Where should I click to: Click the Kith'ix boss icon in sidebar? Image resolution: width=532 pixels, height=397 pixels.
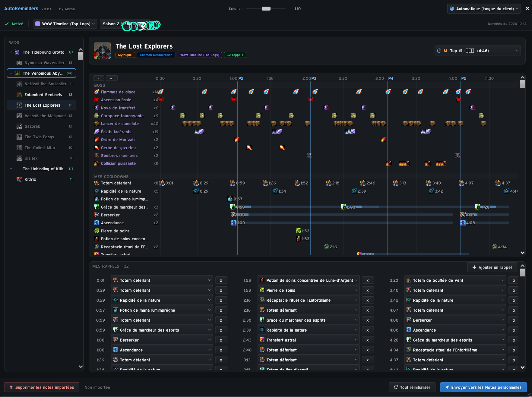[x=19, y=179]
